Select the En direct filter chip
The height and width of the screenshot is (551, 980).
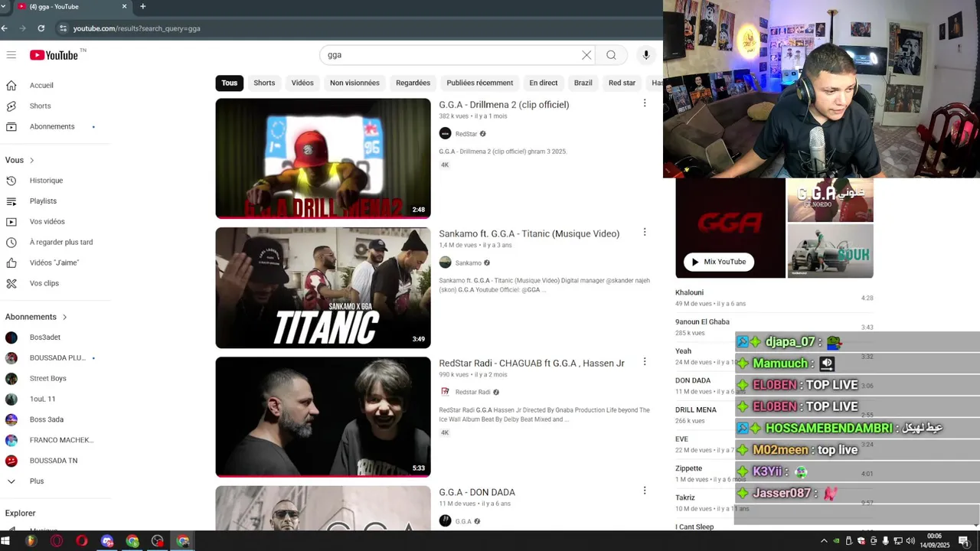tap(544, 83)
